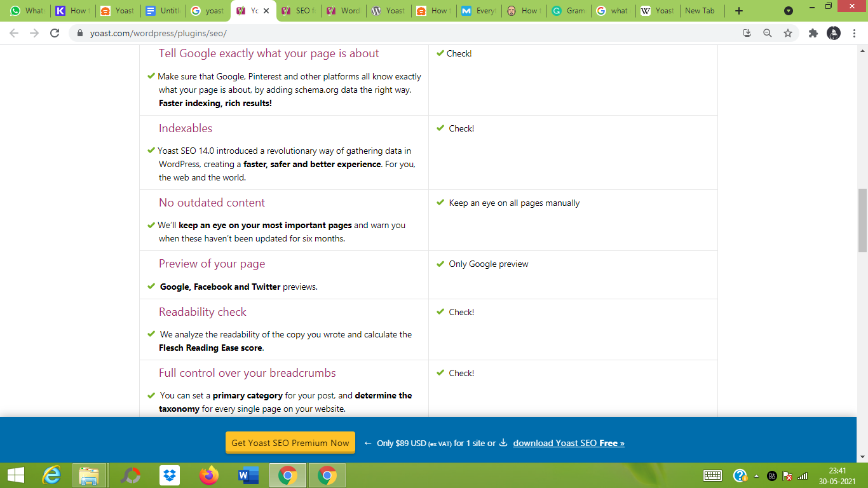Click 'Full control over your breadcrumbs' heading
Image resolution: width=868 pixels, height=488 pixels.
coord(247,373)
